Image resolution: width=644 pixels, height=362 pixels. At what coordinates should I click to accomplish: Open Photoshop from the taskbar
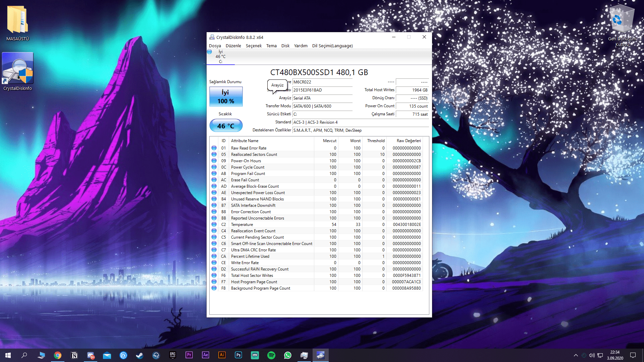coord(238,355)
